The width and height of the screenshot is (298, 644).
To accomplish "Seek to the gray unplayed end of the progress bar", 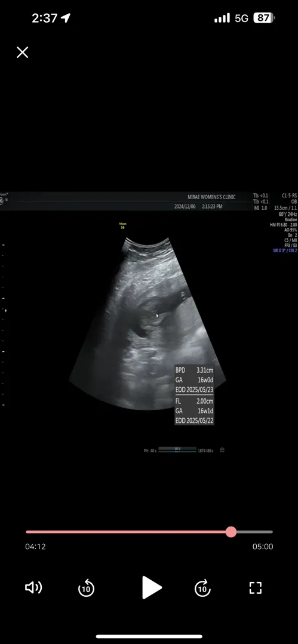I will (x=254, y=532).
